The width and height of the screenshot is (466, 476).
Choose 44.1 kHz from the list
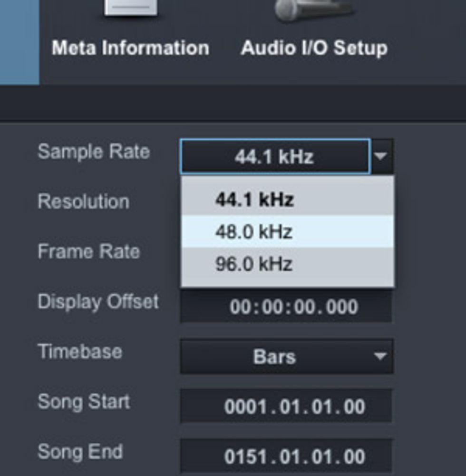pos(287,199)
